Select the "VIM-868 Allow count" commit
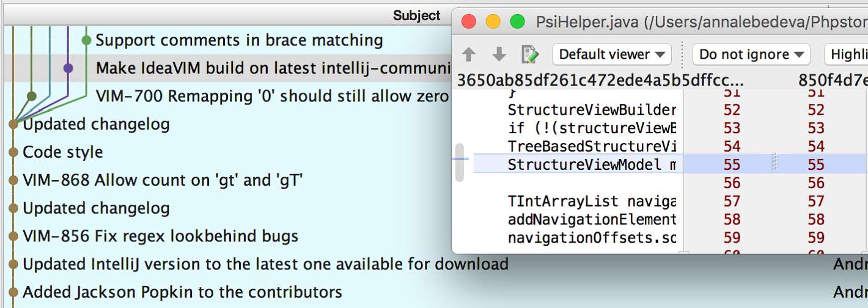Viewport: 868px width, 308px height. pos(163,180)
